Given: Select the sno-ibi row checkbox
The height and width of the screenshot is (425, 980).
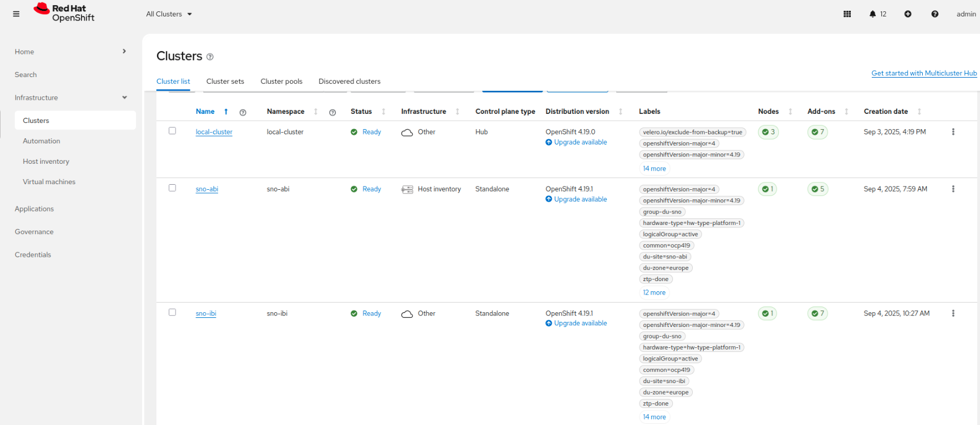Looking at the screenshot, I should [x=172, y=312].
